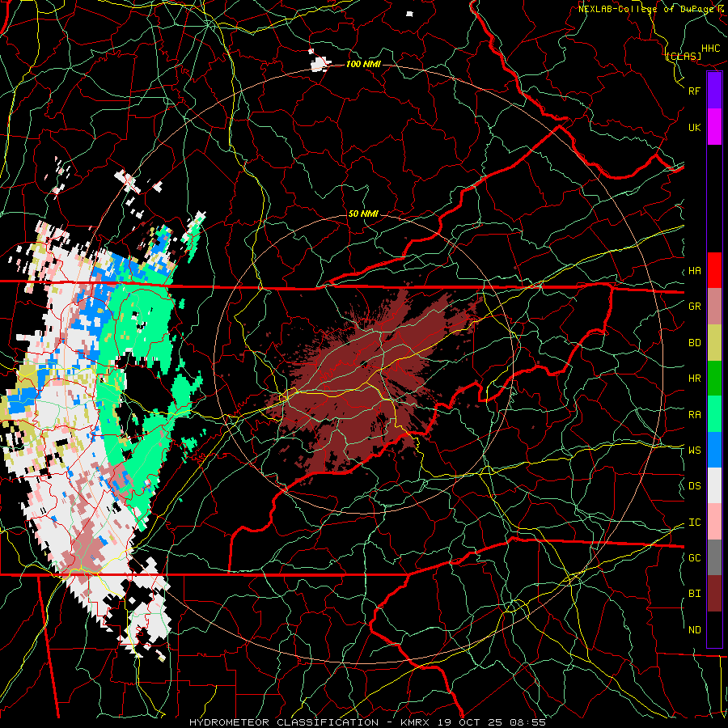Click the 100 NMI range ring label
This screenshot has width=728, height=728.
click(x=363, y=64)
